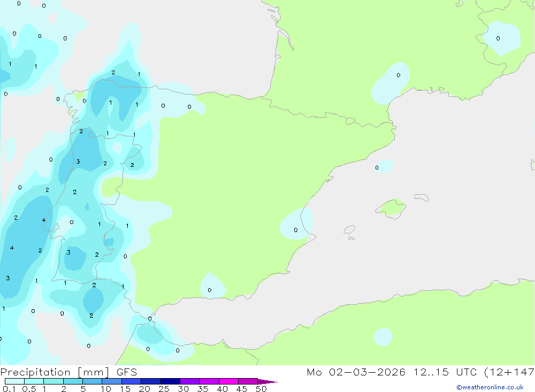Viewport: 535px width, 392px height.
Task: Click the legend label '10'
Action: pyautogui.click(x=106, y=389)
